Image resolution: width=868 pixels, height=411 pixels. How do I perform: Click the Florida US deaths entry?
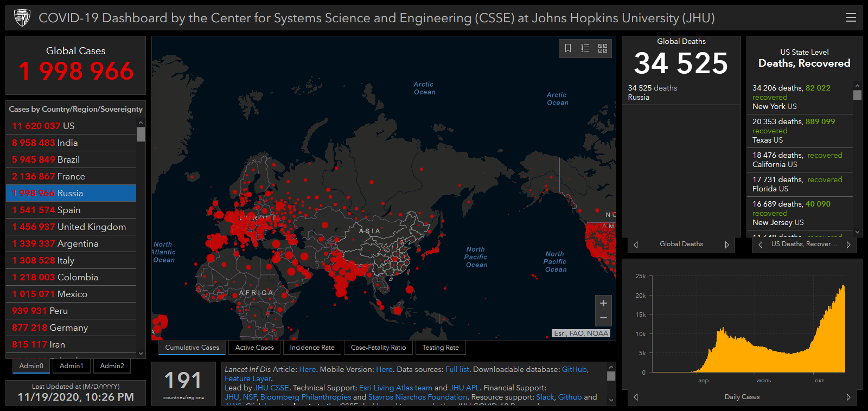point(800,184)
